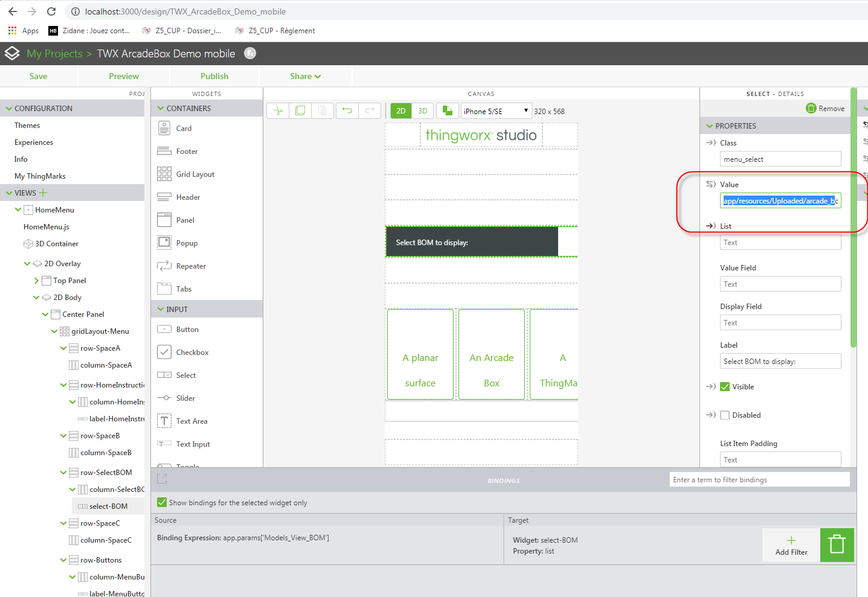Click the bindings filter input field

point(759,479)
